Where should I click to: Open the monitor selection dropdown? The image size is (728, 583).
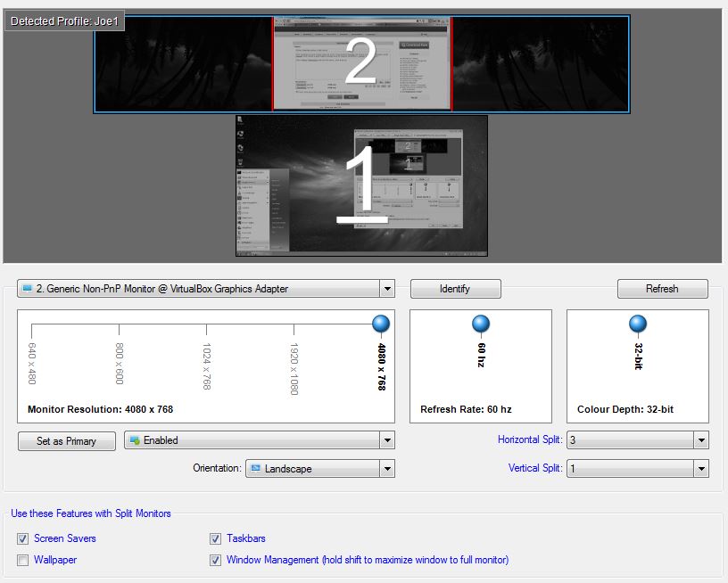pos(386,289)
